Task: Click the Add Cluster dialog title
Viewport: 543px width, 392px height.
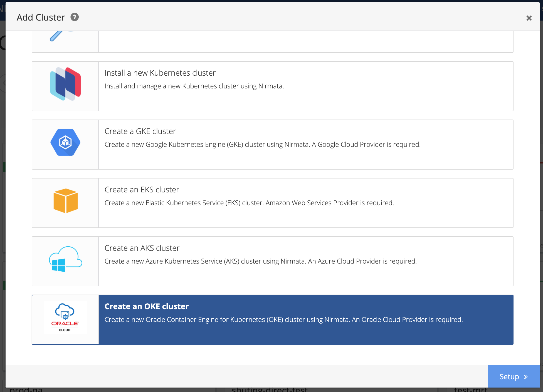Action: point(41,18)
